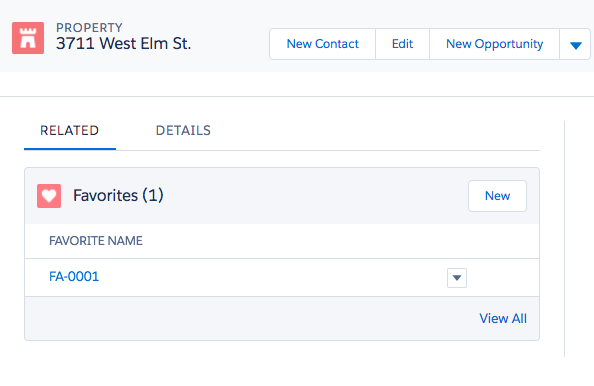
Task: Click the Favorites card footer bar
Action: (282, 319)
